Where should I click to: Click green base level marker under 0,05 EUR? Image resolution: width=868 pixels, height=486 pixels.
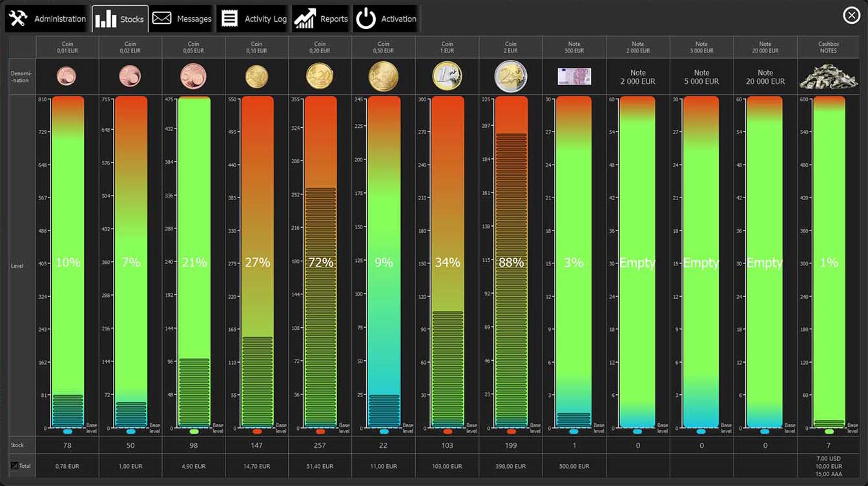coord(194,431)
